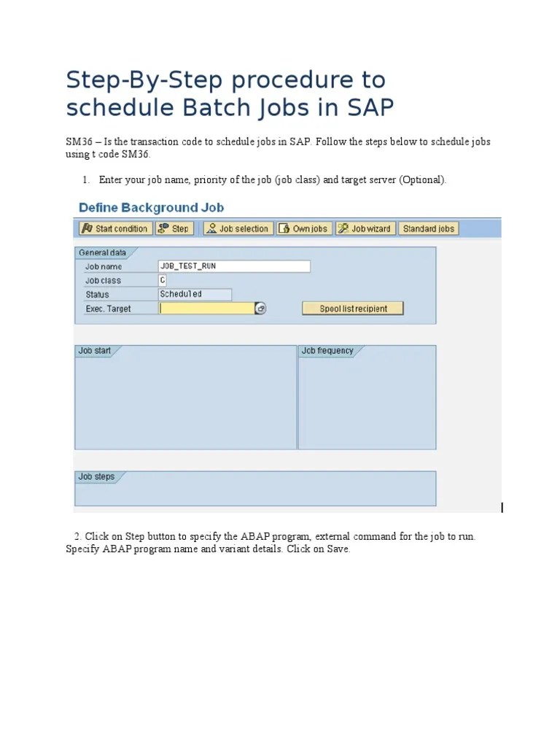The image size is (560, 747).
Task: Click the Spool list recipient button
Action: pyautogui.click(x=353, y=308)
